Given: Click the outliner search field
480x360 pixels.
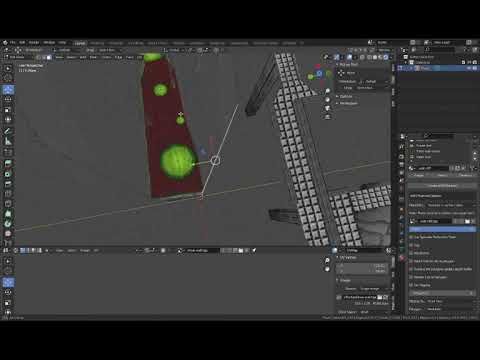Looking at the screenshot, I should [x=438, y=50].
